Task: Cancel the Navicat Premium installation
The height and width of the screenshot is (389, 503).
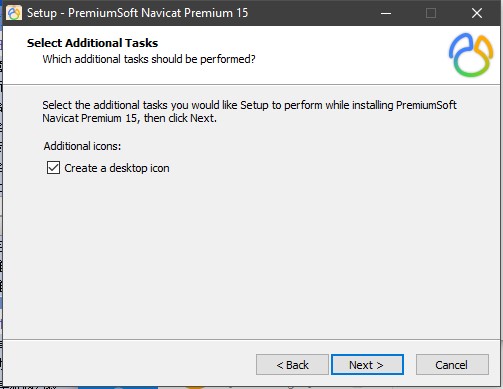Action: [452, 365]
